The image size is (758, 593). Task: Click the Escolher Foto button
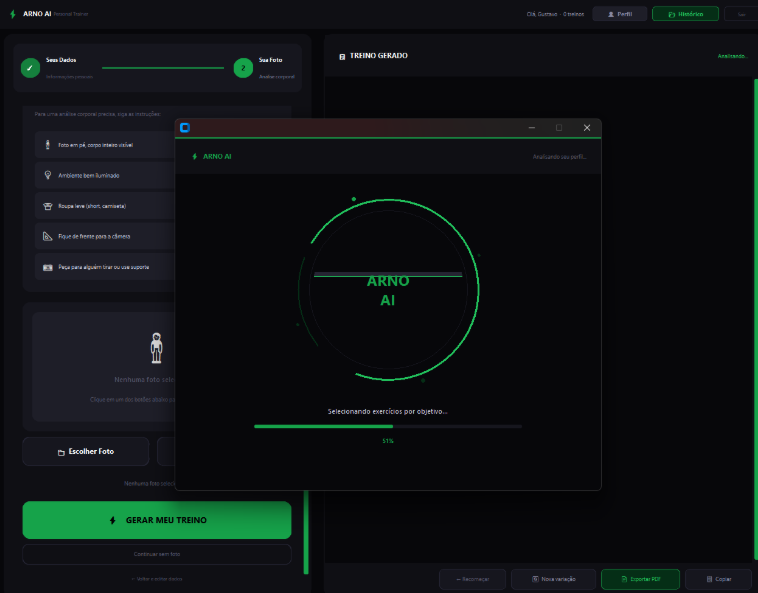pos(86,451)
